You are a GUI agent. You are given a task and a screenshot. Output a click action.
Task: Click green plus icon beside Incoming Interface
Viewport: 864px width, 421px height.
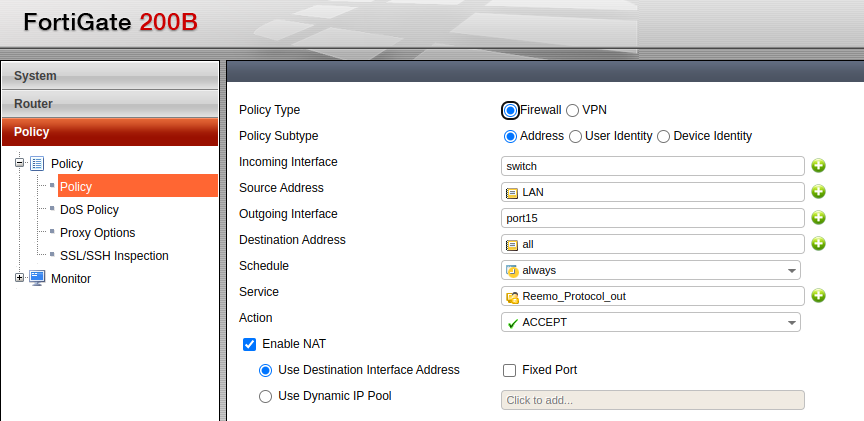click(x=818, y=166)
